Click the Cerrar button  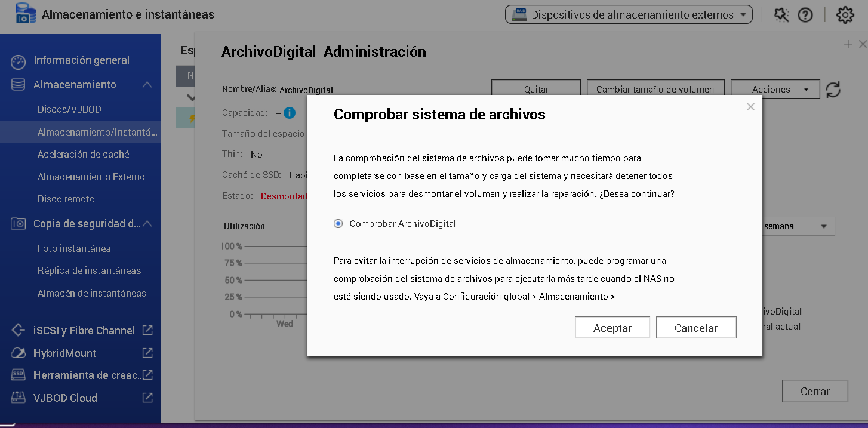[814, 392]
